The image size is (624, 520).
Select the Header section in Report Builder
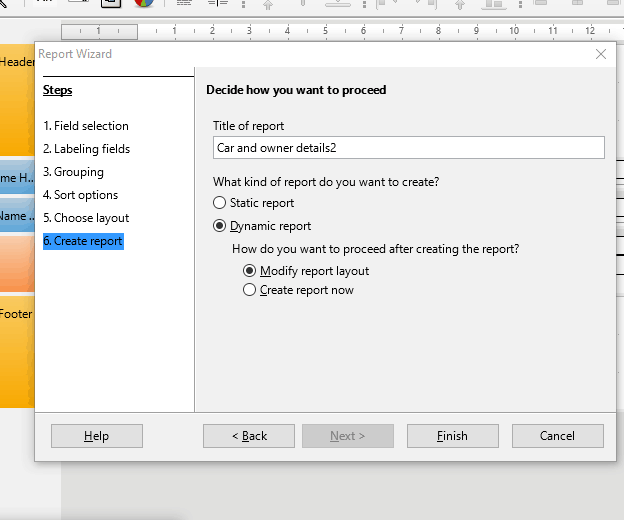tap(17, 99)
